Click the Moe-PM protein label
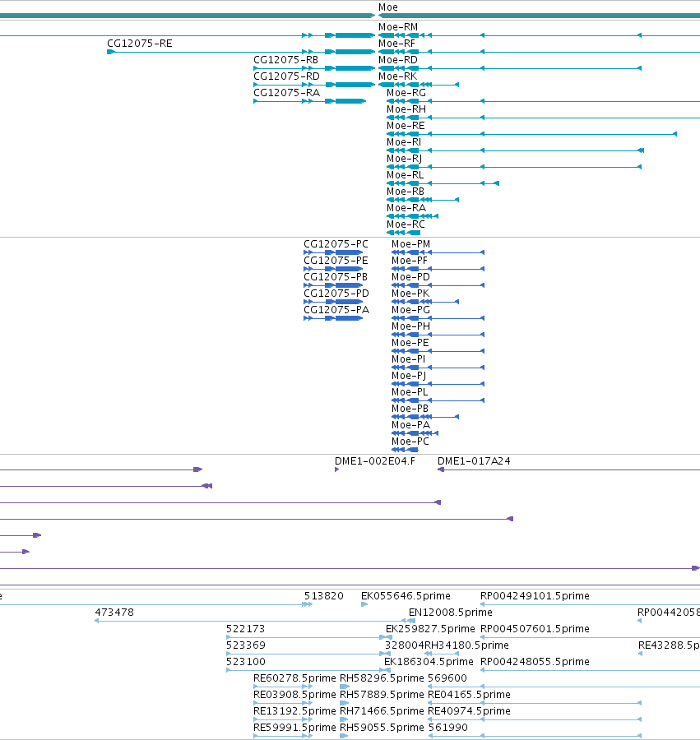Image resolution: width=700 pixels, height=740 pixels. (410, 244)
